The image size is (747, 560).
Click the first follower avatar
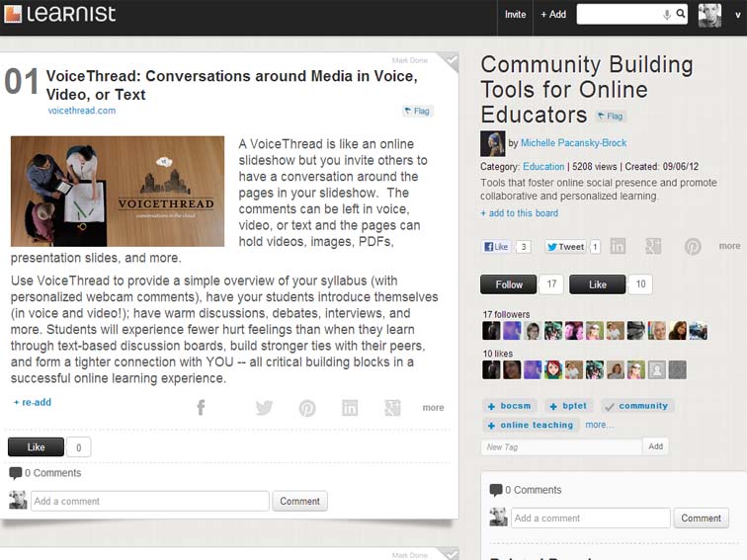coord(491,331)
